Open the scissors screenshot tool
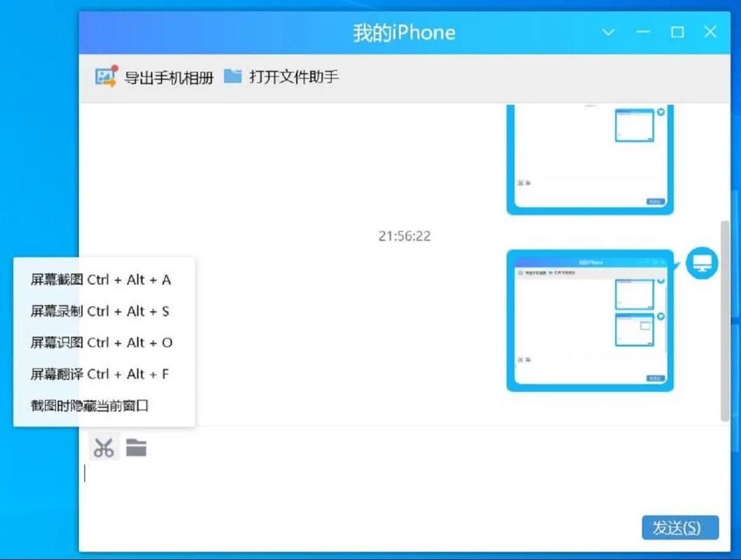 (x=104, y=447)
